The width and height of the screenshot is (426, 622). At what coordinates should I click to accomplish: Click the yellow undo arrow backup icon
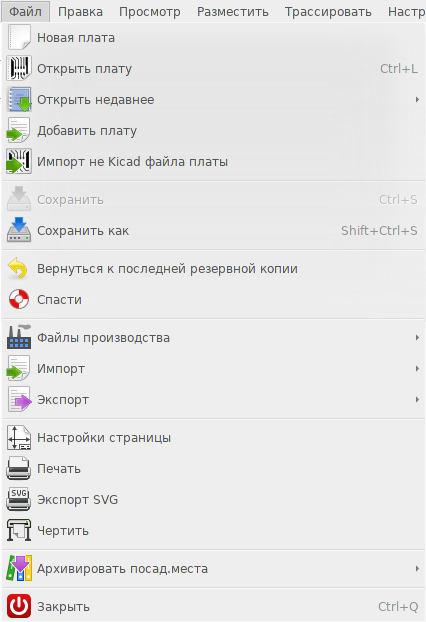tap(19, 269)
